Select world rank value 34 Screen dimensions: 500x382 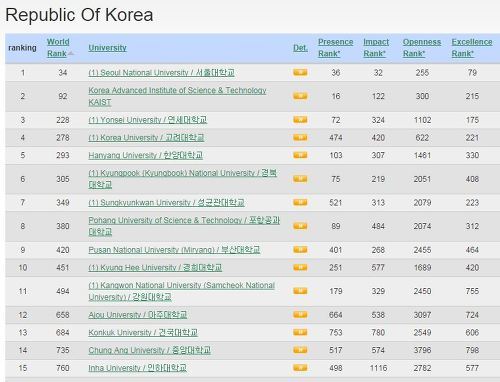click(x=63, y=72)
